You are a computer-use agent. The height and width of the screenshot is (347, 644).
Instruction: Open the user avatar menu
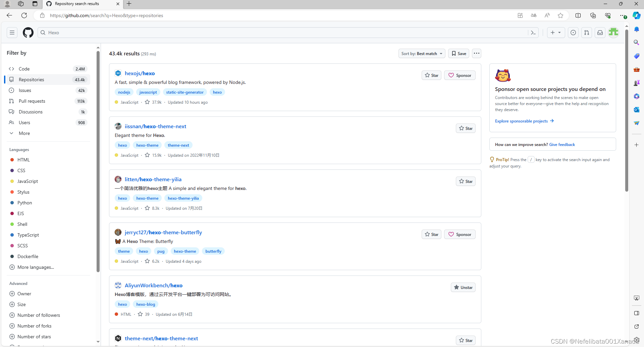click(x=613, y=33)
